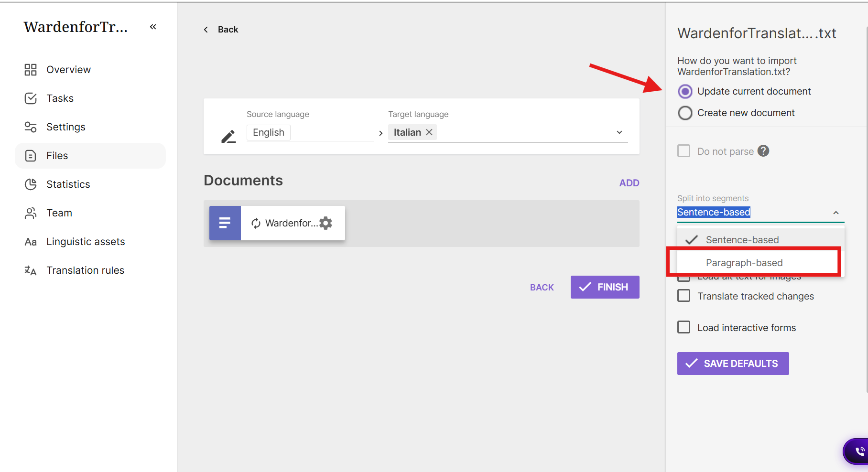Click the Linguistic assets Aa icon
Image resolution: width=868 pixels, height=472 pixels.
(31, 242)
